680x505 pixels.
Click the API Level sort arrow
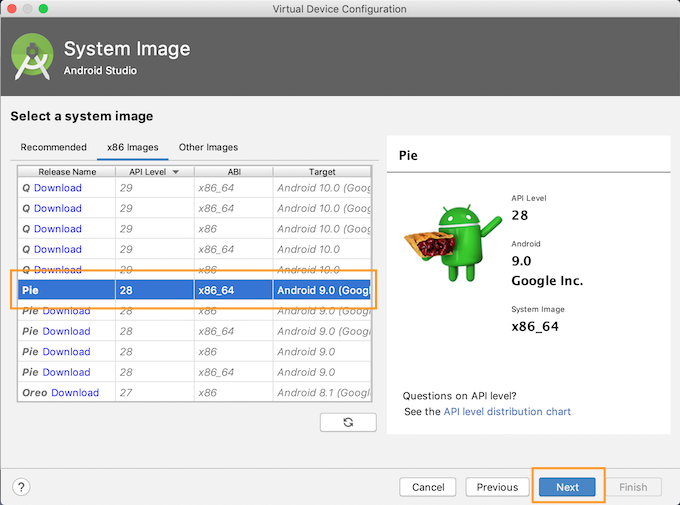(176, 172)
